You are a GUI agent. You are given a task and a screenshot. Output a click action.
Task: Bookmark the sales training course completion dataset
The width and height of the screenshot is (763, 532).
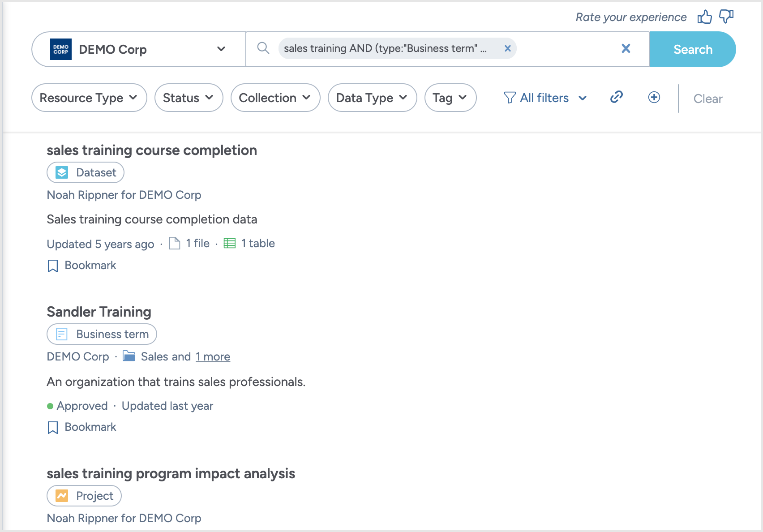(x=81, y=266)
